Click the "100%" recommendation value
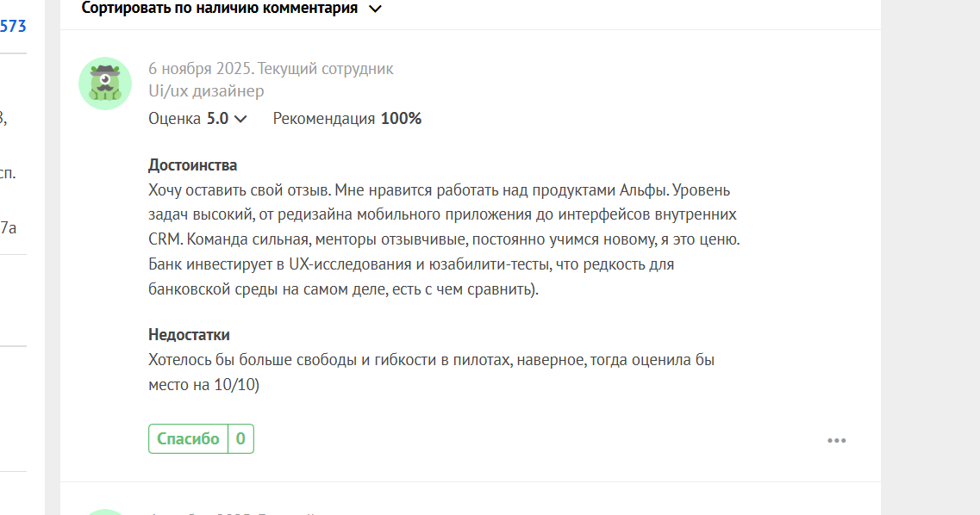 (401, 119)
